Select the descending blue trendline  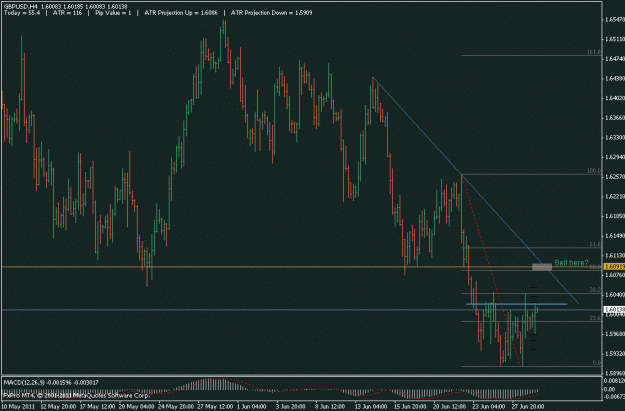[x=476, y=190]
